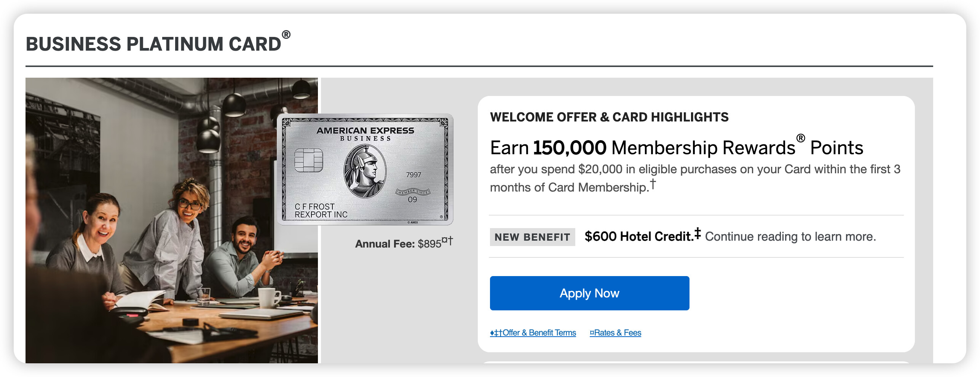Click the Member Since 09 emblem on the card
Screen dimensions: 980x377
tap(413, 195)
